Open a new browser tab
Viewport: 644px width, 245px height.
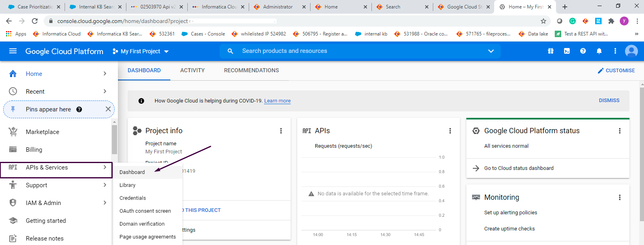pyautogui.click(x=565, y=7)
